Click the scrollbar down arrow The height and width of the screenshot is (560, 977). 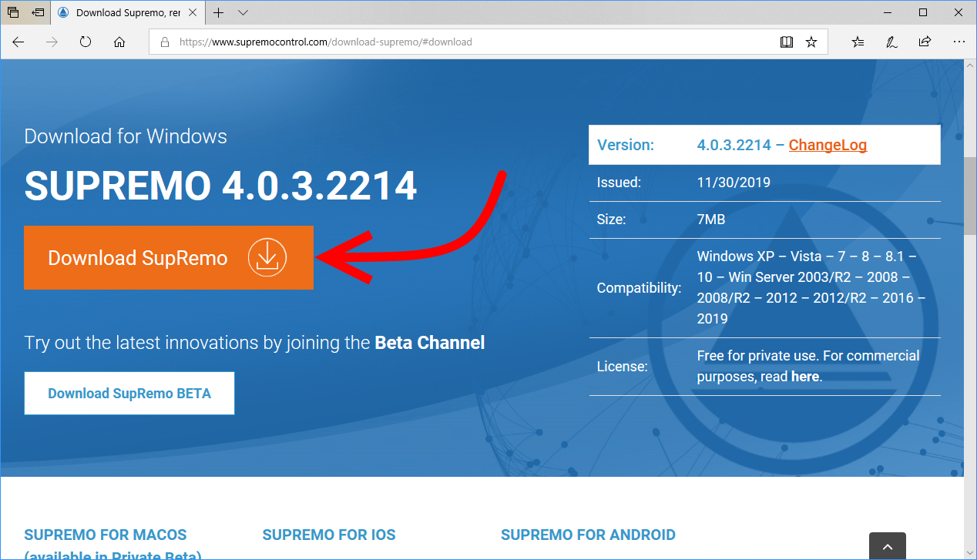point(970,553)
